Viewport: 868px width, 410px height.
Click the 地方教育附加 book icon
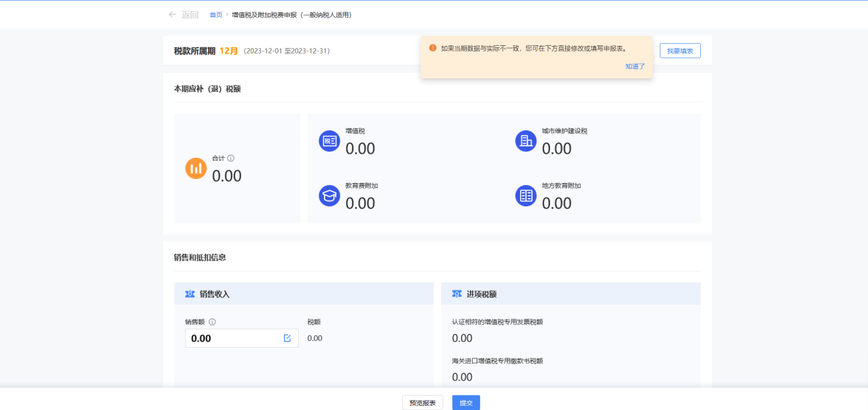(x=525, y=195)
